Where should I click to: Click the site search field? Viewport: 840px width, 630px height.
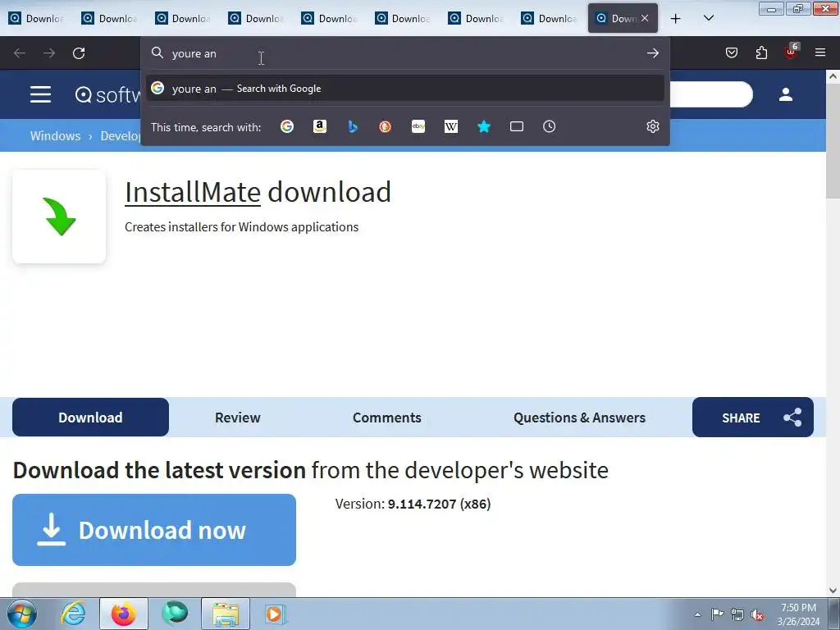(x=711, y=94)
